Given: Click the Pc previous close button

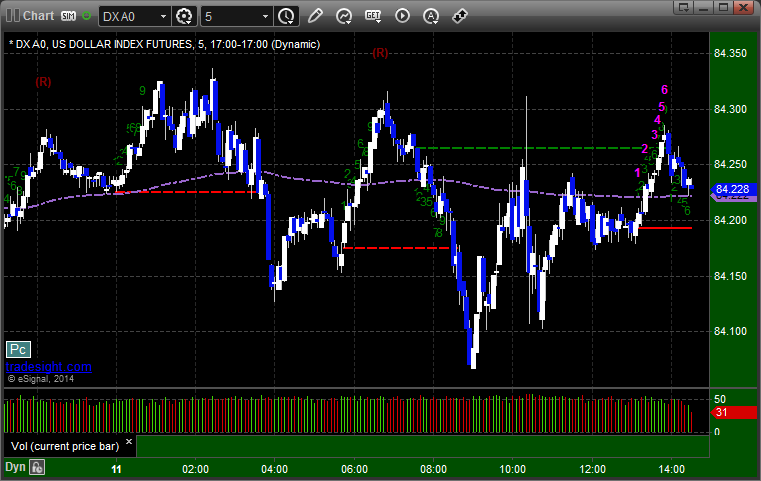Looking at the screenshot, I should tap(18, 349).
